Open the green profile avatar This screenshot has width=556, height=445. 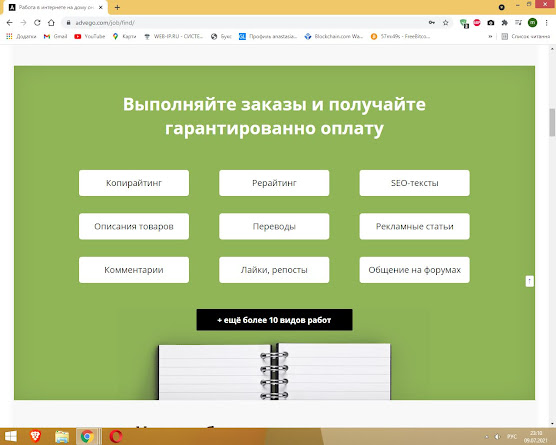click(x=532, y=23)
